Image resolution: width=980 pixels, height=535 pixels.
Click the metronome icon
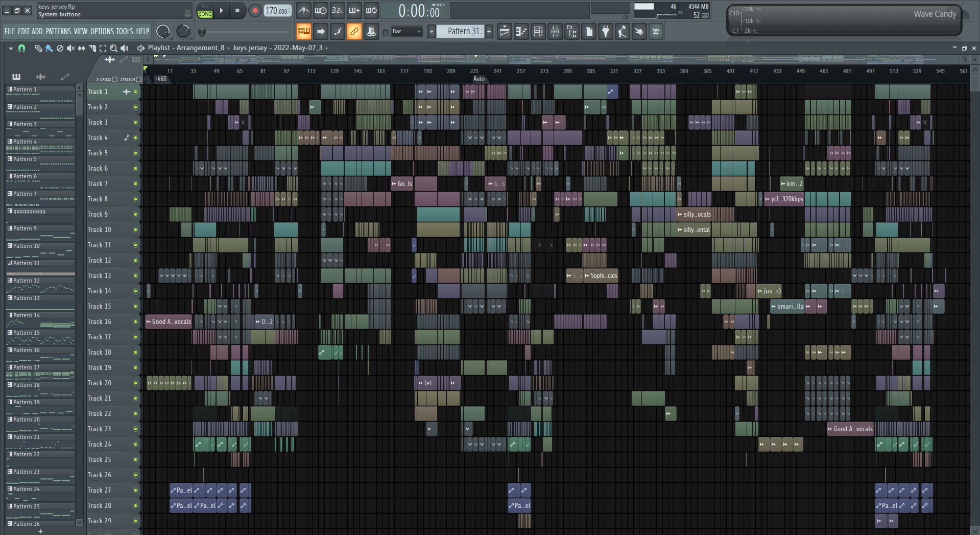(x=303, y=10)
